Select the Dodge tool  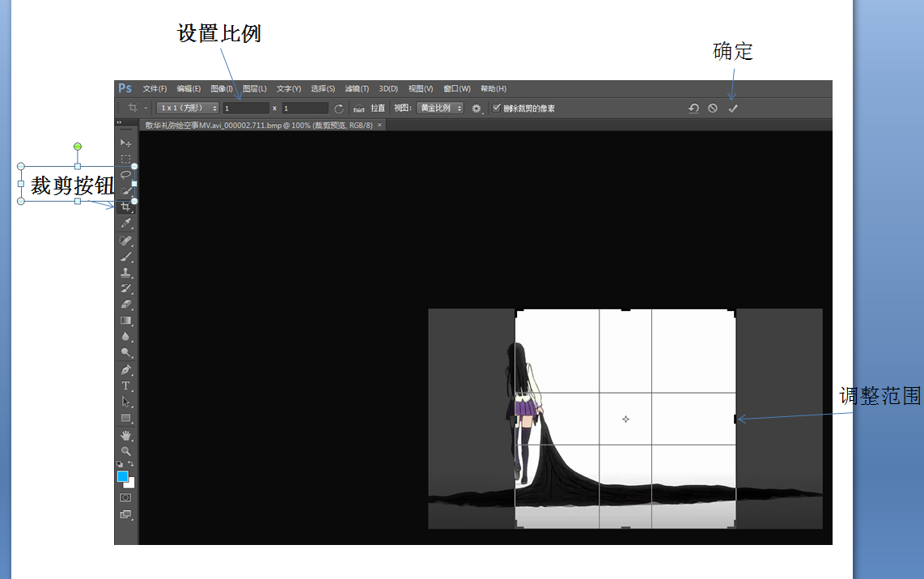click(125, 352)
